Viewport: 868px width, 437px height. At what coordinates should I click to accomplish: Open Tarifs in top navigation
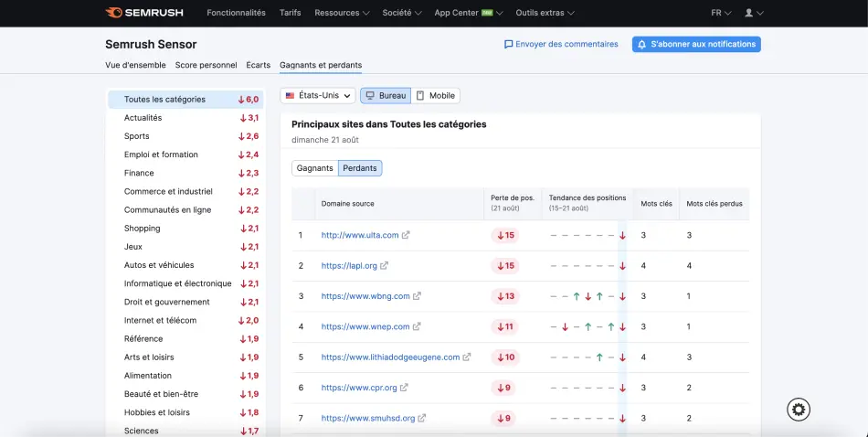[290, 13]
